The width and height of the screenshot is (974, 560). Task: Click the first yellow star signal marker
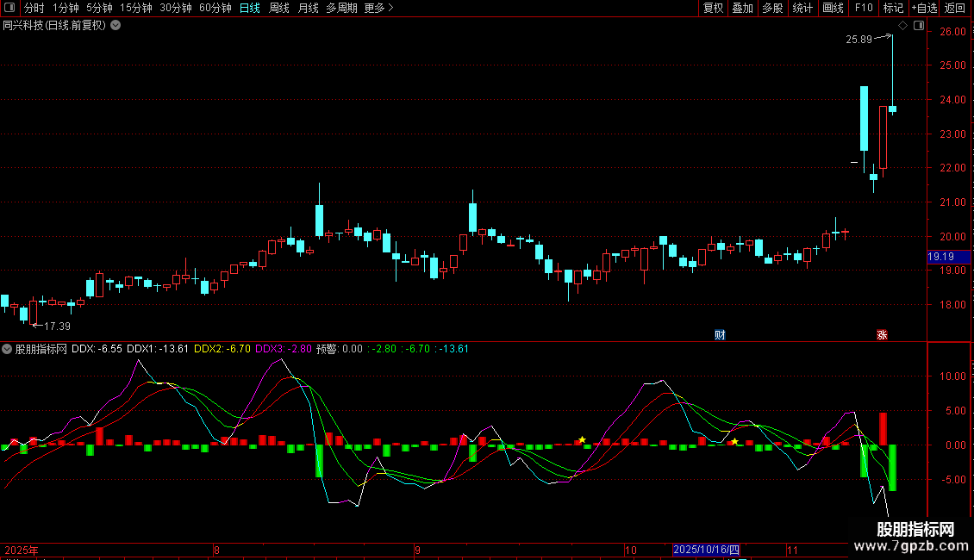pyautogui.click(x=582, y=439)
